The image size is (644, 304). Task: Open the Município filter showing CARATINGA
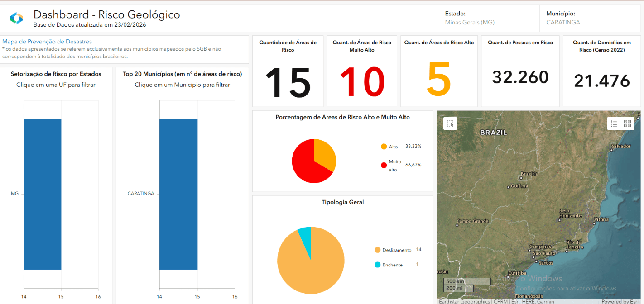(x=591, y=18)
